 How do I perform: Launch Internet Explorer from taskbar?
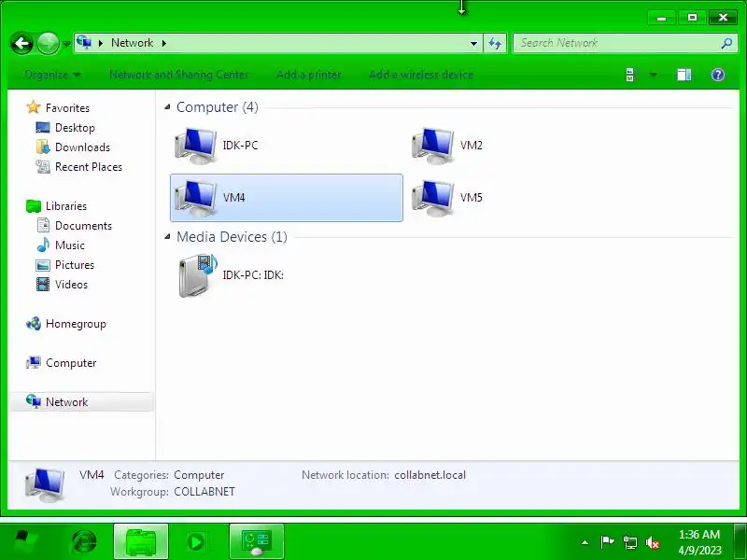point(84,541)
